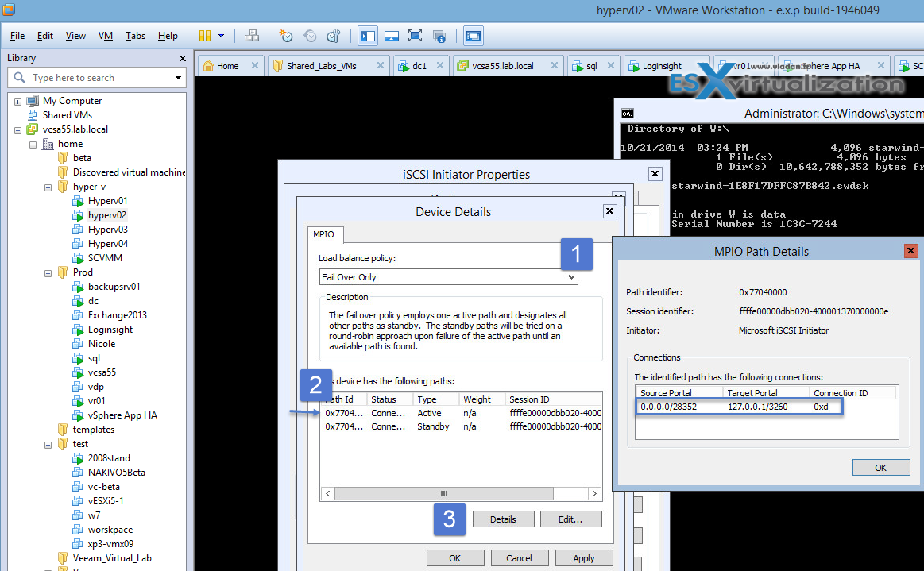Switch to the dc1 tab
The image size is (924, 571).
[x=419, y=66]
